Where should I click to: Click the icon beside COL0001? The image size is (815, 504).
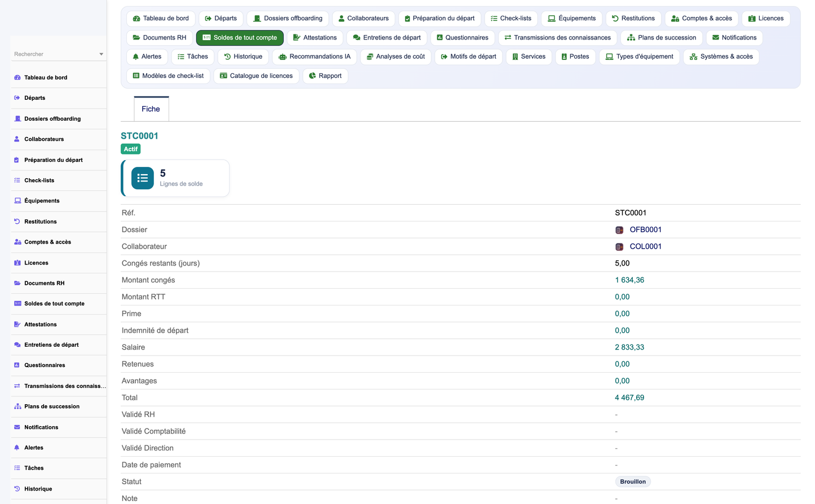(x=619, y=247)
